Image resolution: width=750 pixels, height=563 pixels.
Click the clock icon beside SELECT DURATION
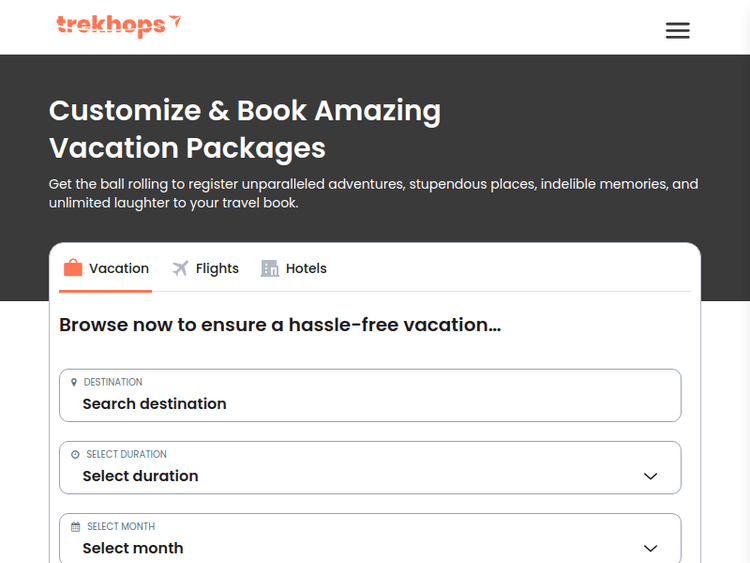click(75, 454)
